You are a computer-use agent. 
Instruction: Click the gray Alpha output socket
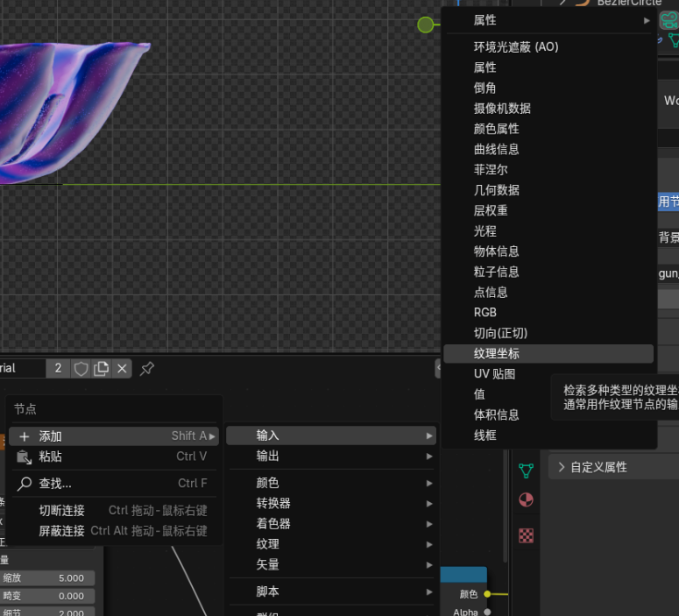[487, 612]
